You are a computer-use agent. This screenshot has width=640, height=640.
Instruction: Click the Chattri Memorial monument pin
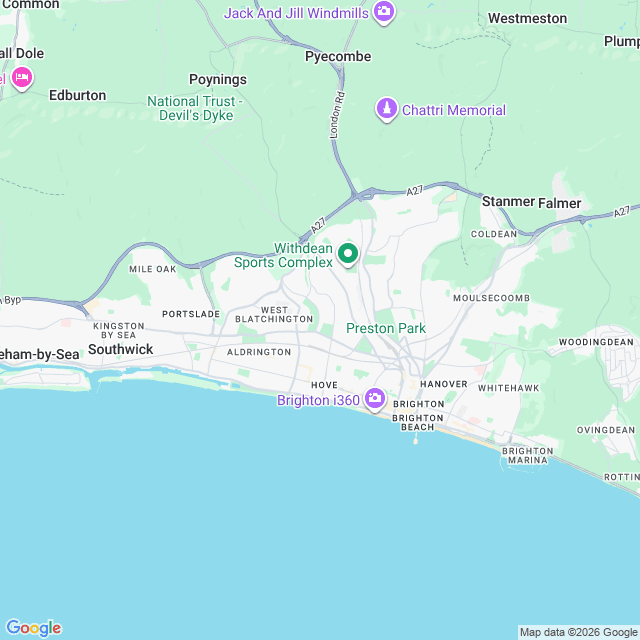(x=387, y=109)
